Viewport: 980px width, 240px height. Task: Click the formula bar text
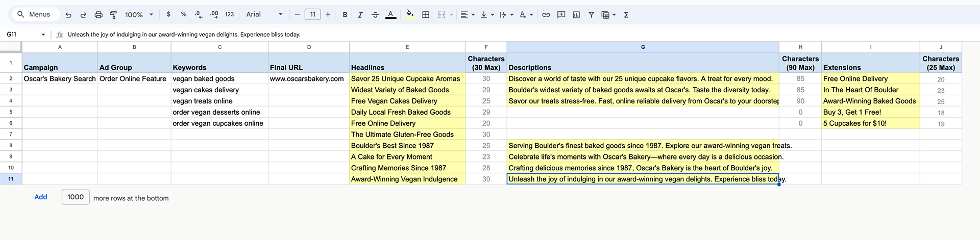click(x=184, y=35)
